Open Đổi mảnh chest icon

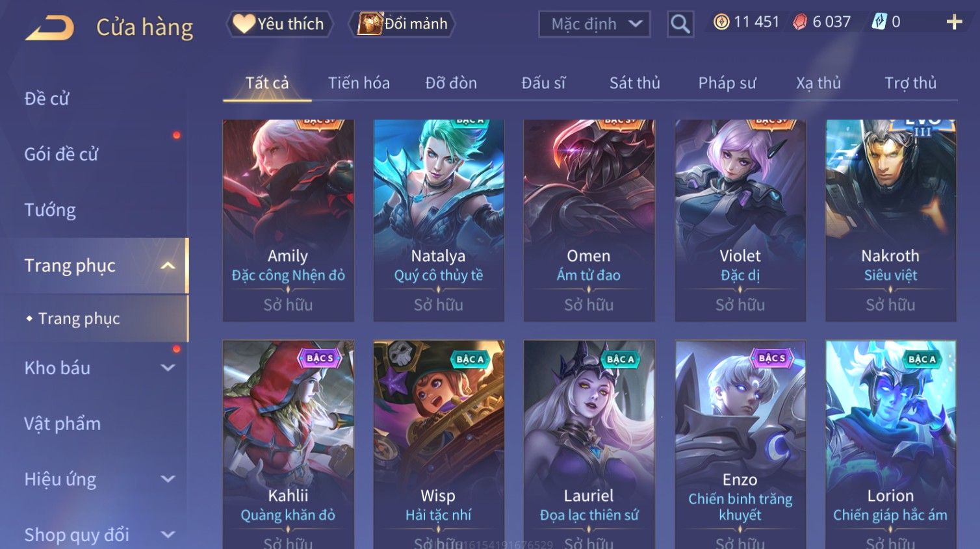click(x=370, y=24)
